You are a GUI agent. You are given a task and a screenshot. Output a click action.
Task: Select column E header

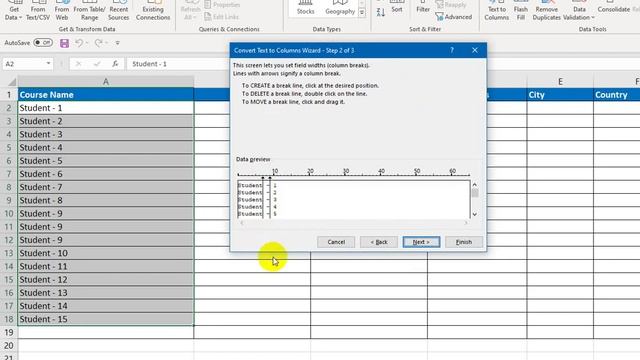point(560,82)
